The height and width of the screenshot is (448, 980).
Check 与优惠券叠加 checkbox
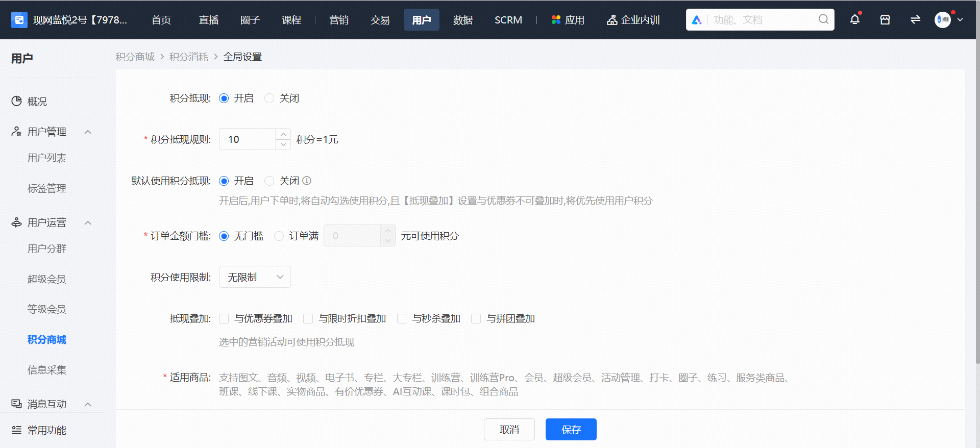[224, 318]
